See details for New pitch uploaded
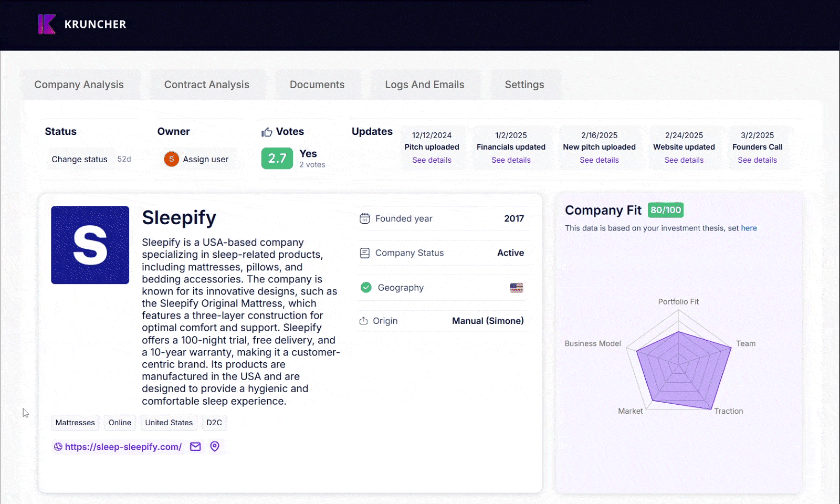The width and height of the screenshot is (840, 504). point(599,160)
